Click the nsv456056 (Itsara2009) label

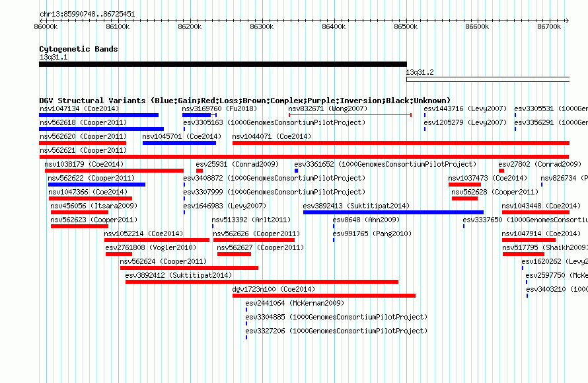[94, 206]
